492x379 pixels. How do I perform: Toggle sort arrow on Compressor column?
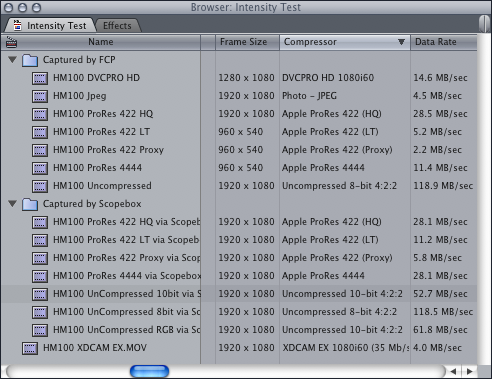pos(401,42)
